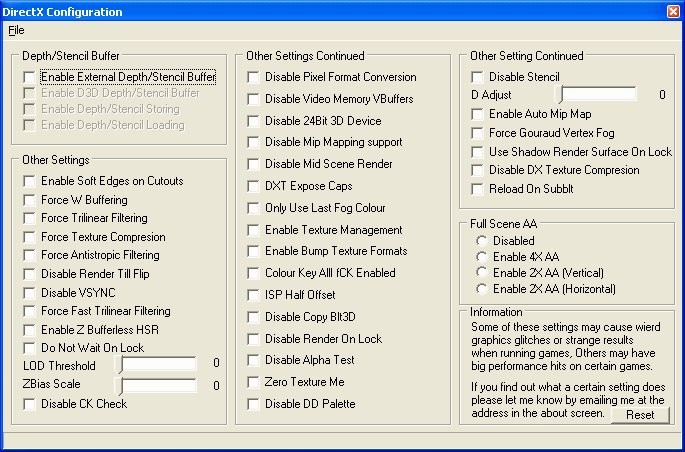Image resolution: width=685 pixels, height=452 pixels.
Task: Click the Reset button
Action: tap(640, 415)
